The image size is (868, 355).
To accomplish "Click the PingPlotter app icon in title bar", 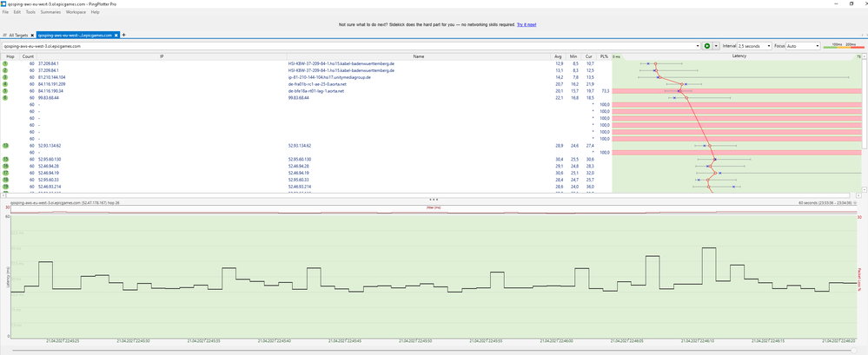I will pyautogui.click(x=3, y=3).
